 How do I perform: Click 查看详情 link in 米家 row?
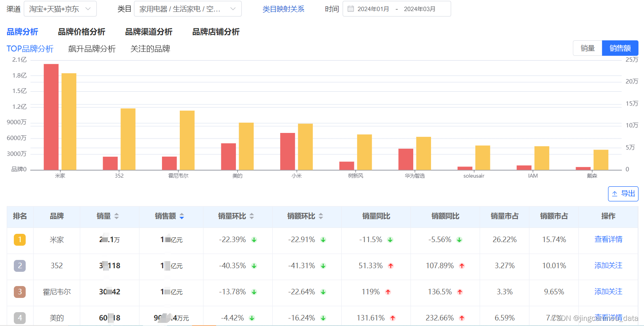(x=608, y=239)
